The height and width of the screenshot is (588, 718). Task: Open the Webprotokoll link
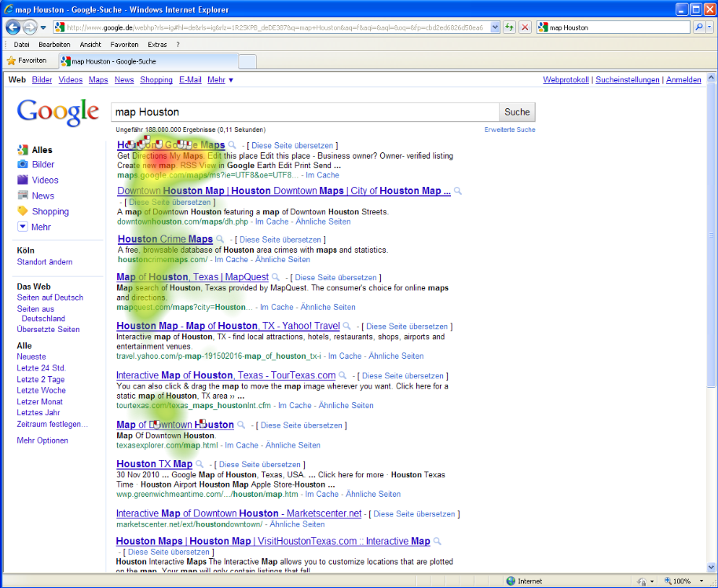click(566, 79)
